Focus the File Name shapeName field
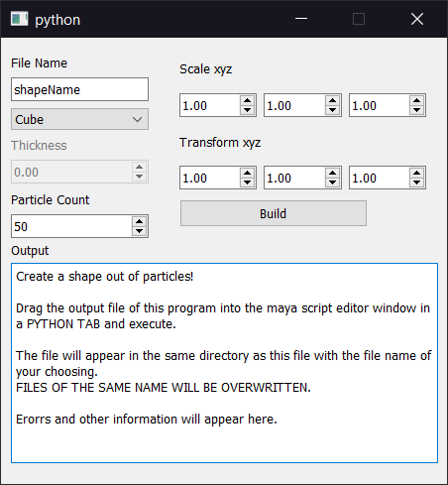The image size is (448, 485). [79, 89]
